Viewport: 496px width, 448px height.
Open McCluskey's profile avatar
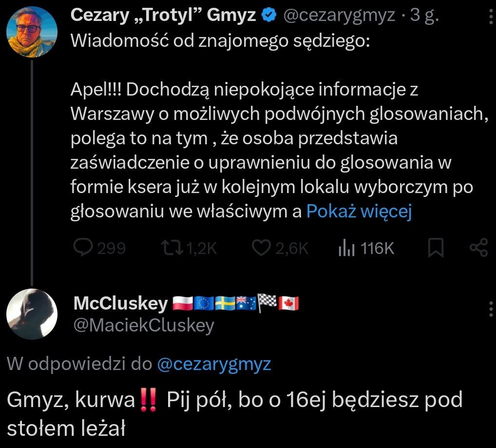32,314
